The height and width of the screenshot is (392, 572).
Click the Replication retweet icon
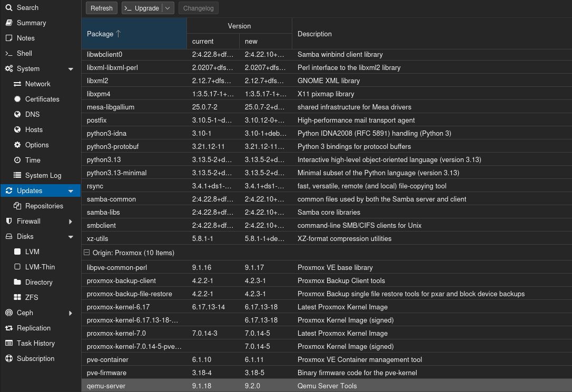click(x=9, y=328)
